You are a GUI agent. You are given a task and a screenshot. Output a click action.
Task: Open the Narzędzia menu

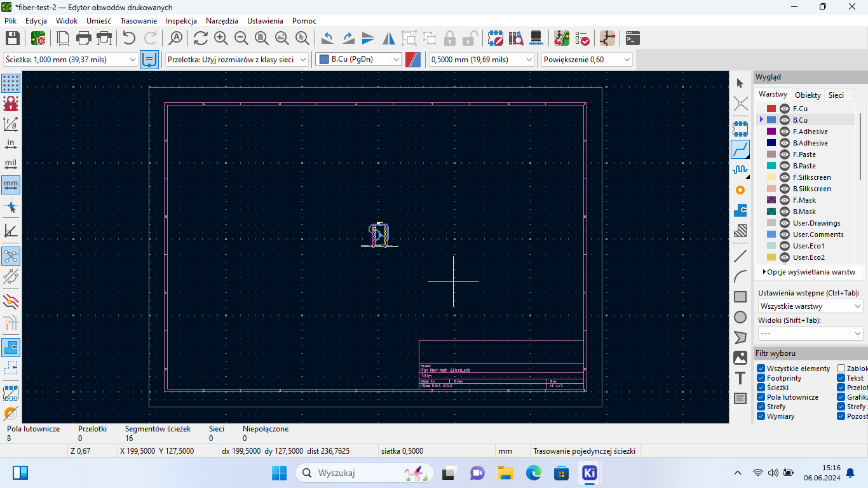222,20
